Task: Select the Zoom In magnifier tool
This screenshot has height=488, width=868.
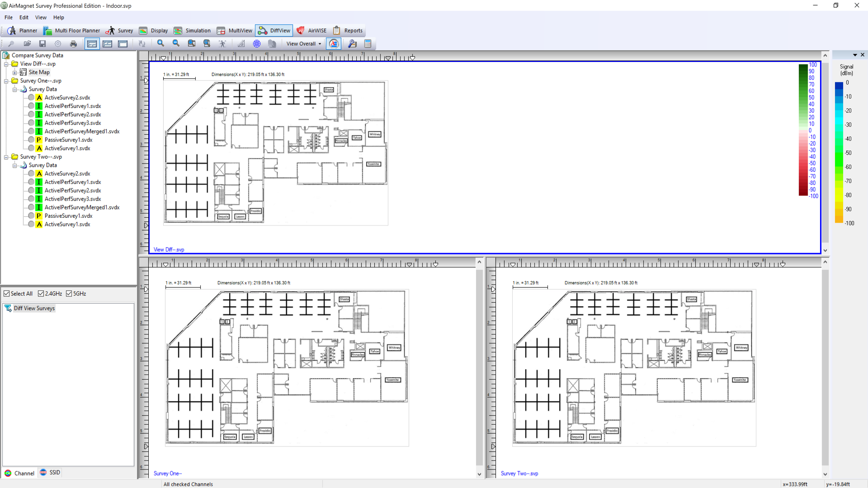Action: pyautogui.click(x=160, y=43)
